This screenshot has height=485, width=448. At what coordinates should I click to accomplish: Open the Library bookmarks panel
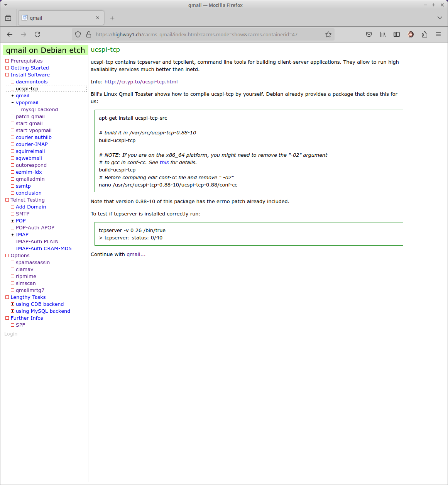pos(383,34)
